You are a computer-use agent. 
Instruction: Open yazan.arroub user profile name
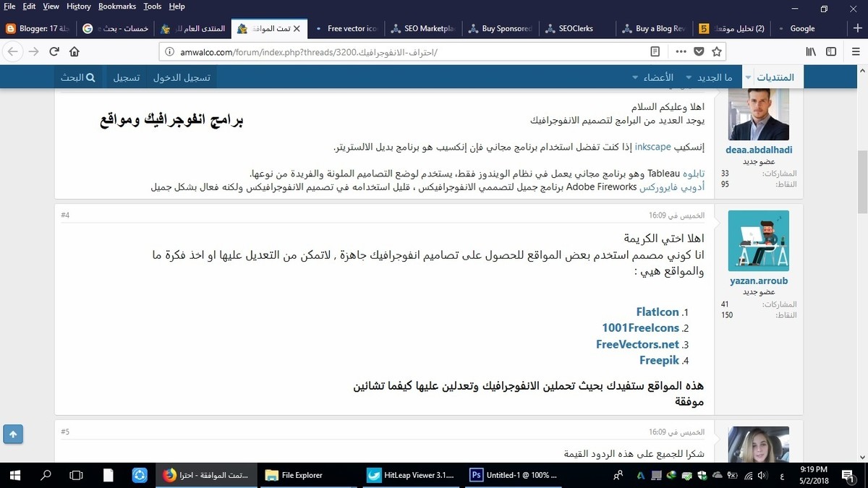(x=758, y=281)
